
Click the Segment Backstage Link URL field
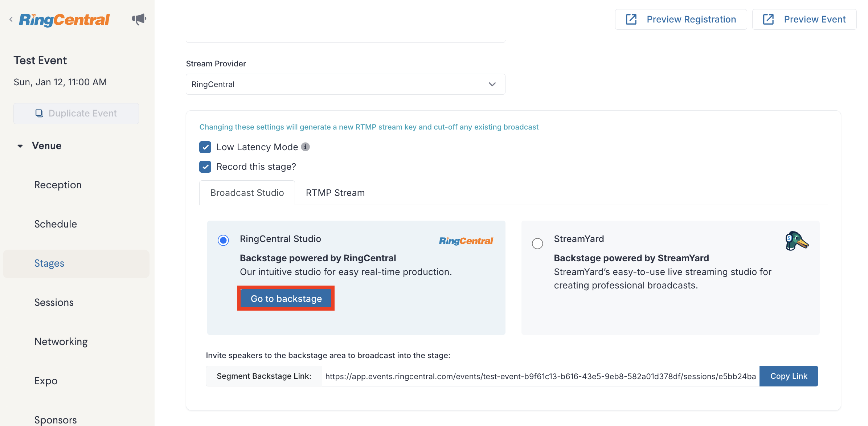pos(540,376)
